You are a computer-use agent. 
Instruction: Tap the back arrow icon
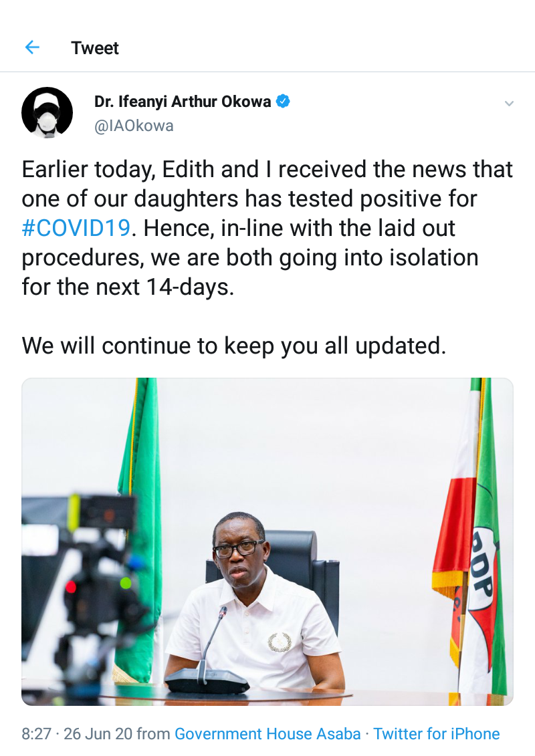point(32,47)
